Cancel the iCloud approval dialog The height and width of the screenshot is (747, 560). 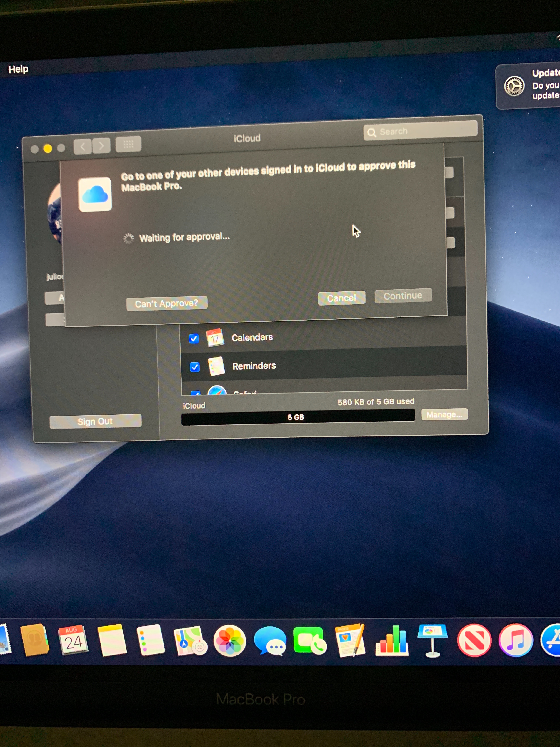pos(341,298)
